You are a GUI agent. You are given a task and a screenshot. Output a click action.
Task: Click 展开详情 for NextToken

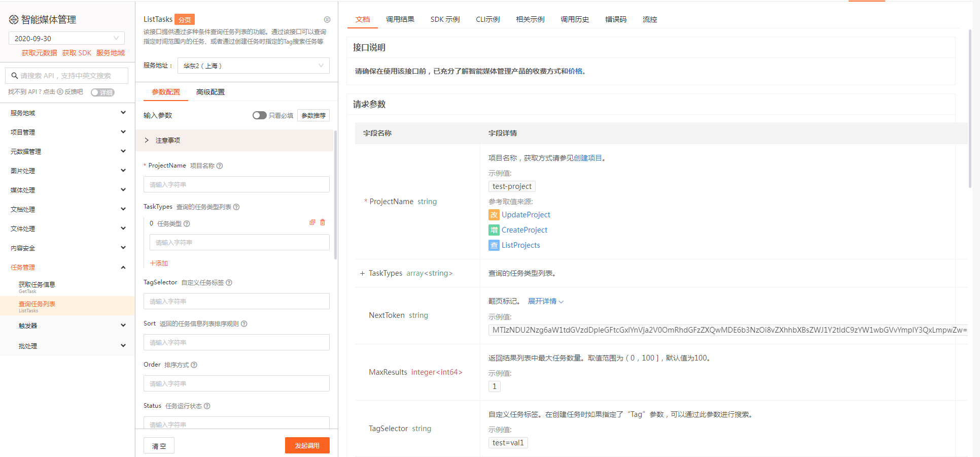tap(546, 301)
